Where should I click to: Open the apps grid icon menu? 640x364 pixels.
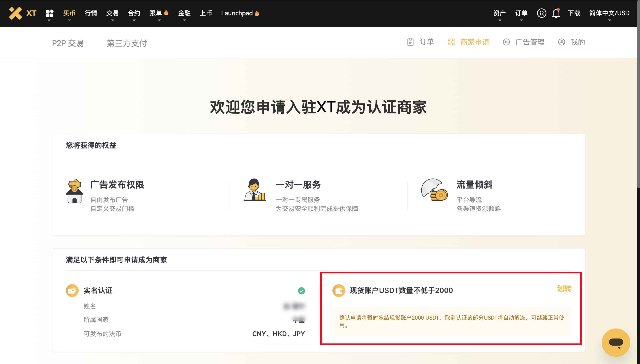[50, 13]
